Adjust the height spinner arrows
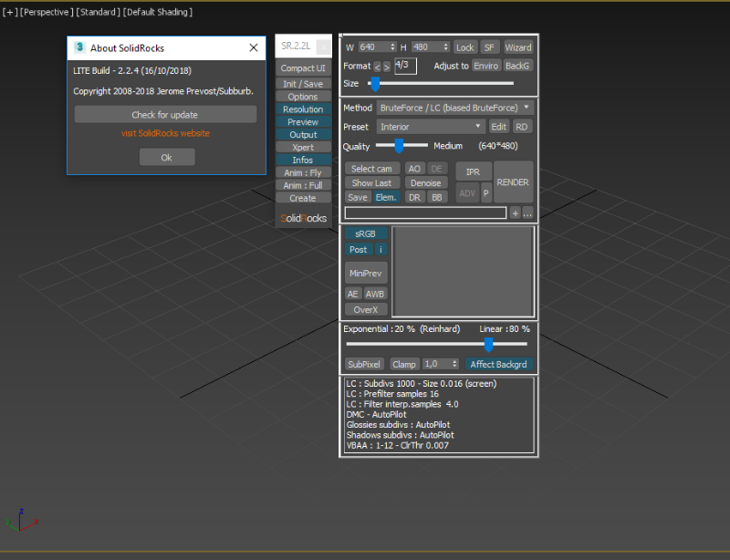 tap(446, 47)
